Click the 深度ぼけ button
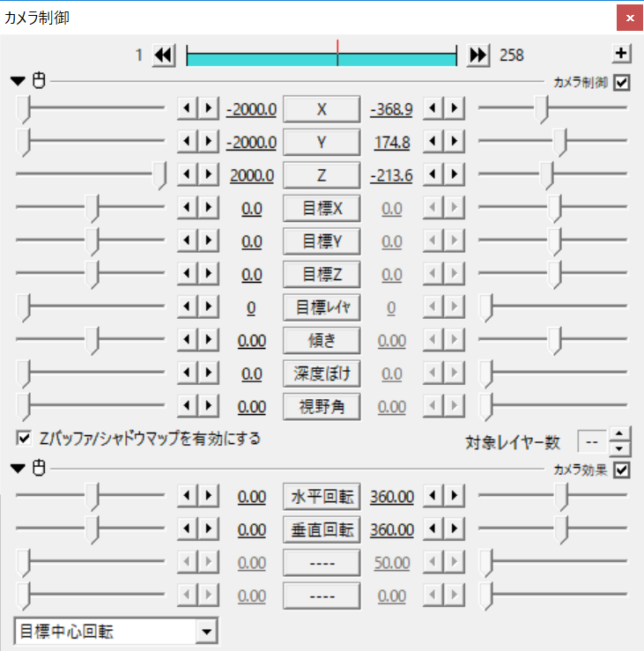 (322, 374)
